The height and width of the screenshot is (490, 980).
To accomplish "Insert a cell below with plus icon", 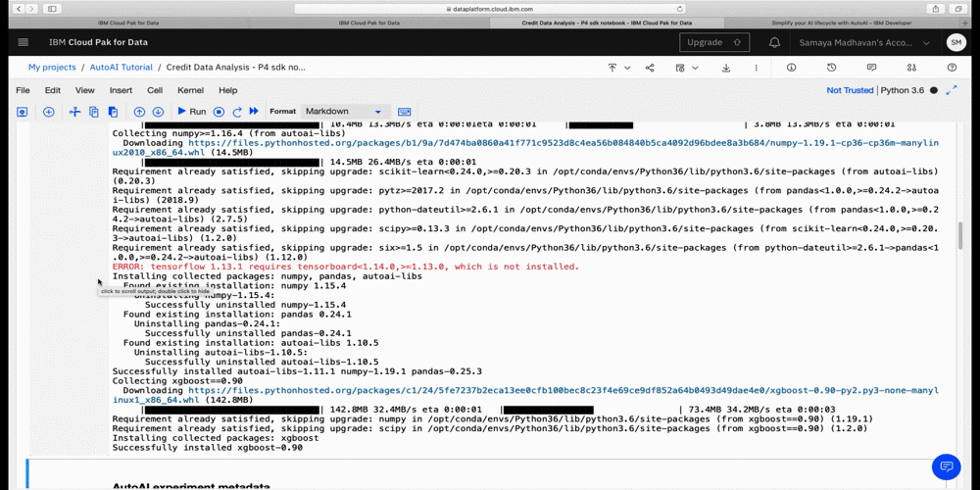I will (x=49, y=112).
